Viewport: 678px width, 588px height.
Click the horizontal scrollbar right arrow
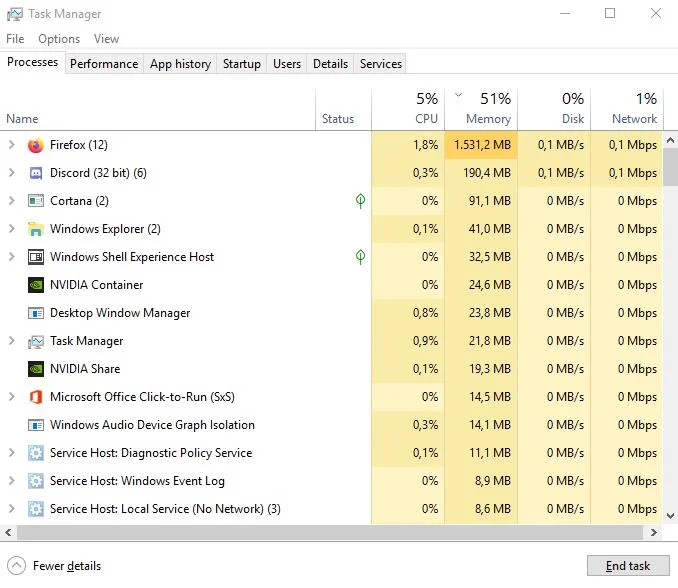pyautogui.click(x=654, y=532)
